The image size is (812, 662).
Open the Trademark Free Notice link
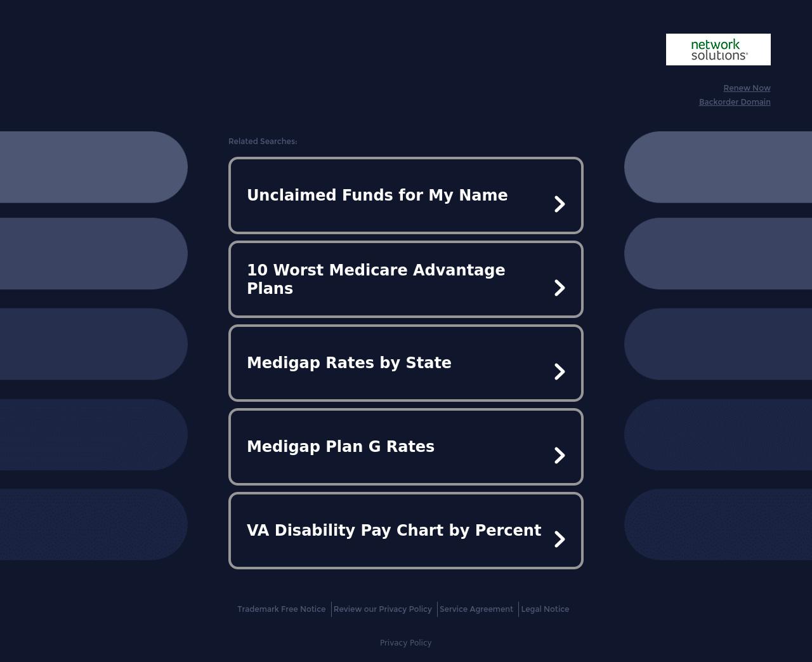click(281, 609)
